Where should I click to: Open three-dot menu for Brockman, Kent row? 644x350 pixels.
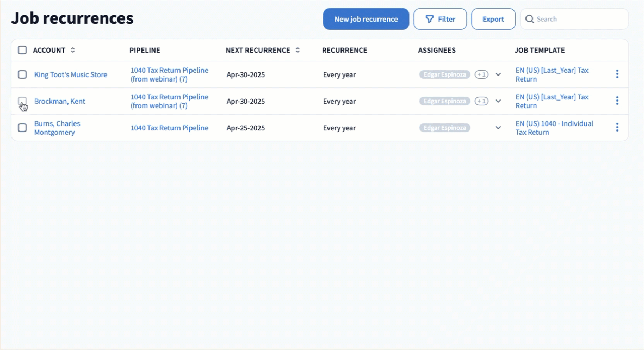click(x=617, y=101)
